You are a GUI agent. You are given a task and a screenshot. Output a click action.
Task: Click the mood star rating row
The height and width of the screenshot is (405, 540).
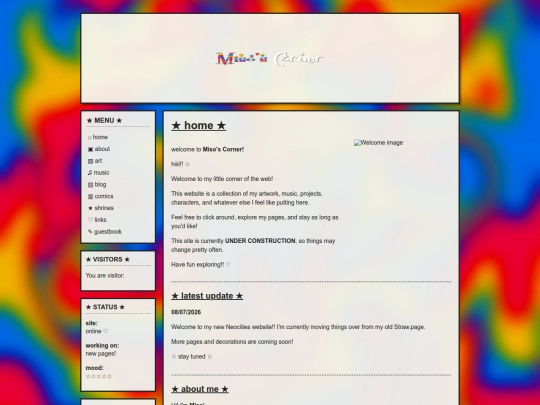point(99,376)
